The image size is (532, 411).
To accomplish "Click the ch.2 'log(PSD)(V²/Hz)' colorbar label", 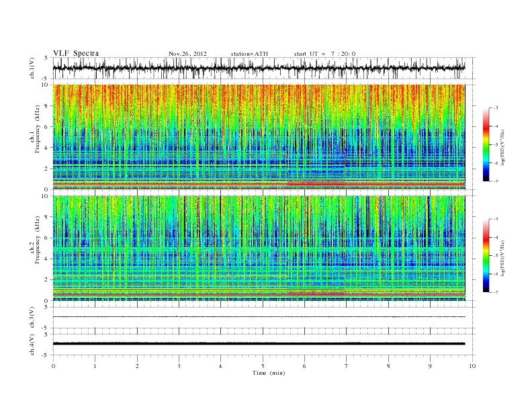I will 503,257.
